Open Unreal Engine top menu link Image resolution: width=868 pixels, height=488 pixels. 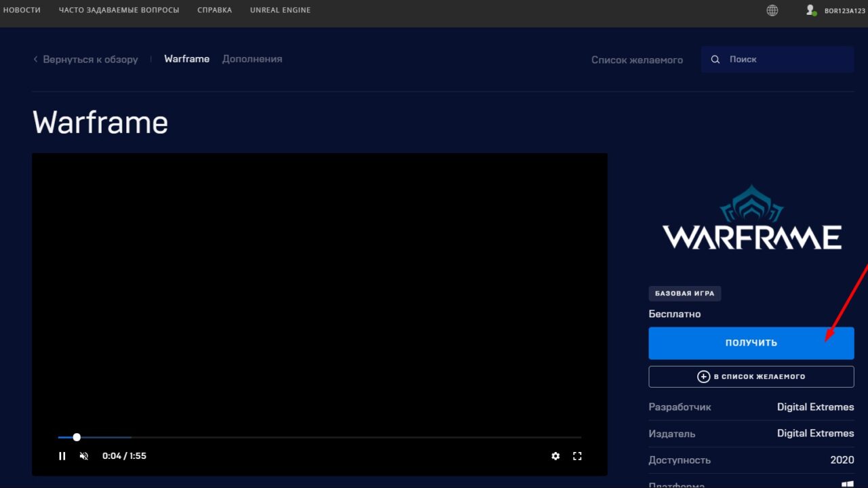pos(280,10)
